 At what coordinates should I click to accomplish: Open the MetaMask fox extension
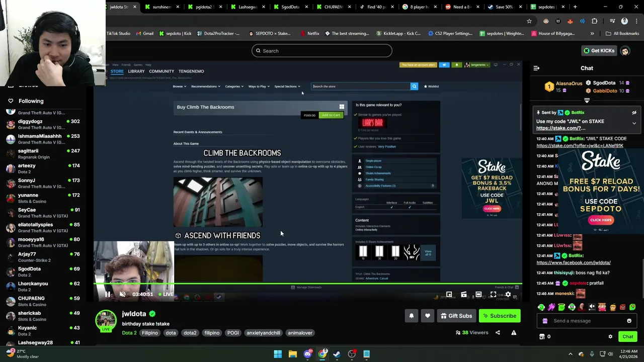click(x=570, y=21)
